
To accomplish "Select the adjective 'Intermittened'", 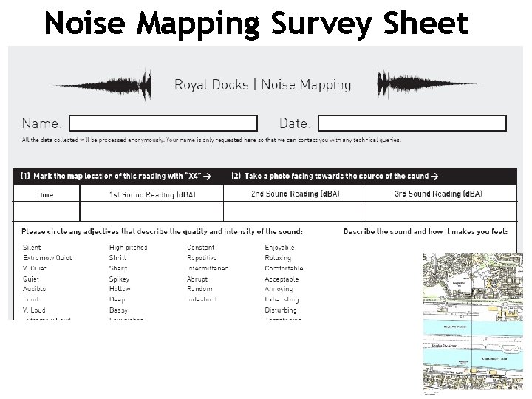I will coord(208,268).
